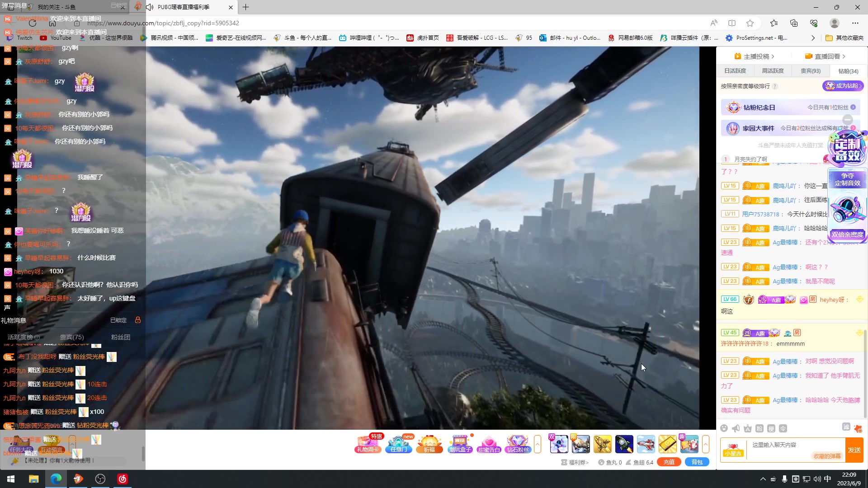Expand the activity icons up arrow

point(538,444)
